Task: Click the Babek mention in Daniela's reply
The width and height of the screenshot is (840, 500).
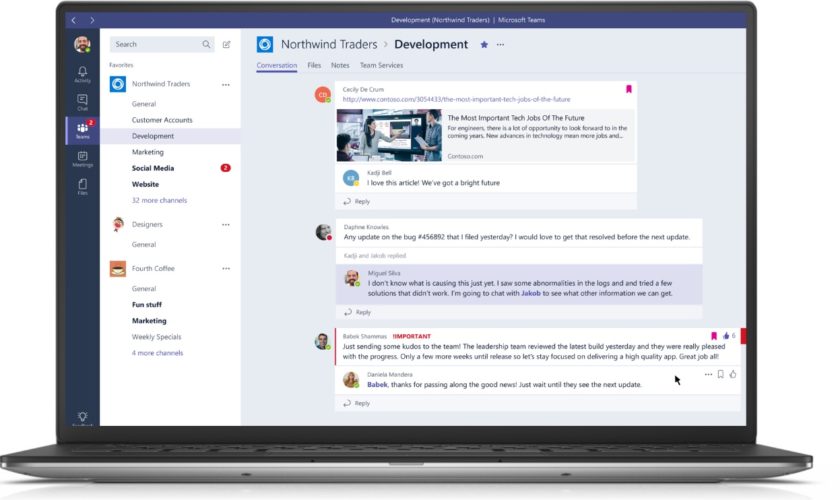Action: (x=377, y=384)
